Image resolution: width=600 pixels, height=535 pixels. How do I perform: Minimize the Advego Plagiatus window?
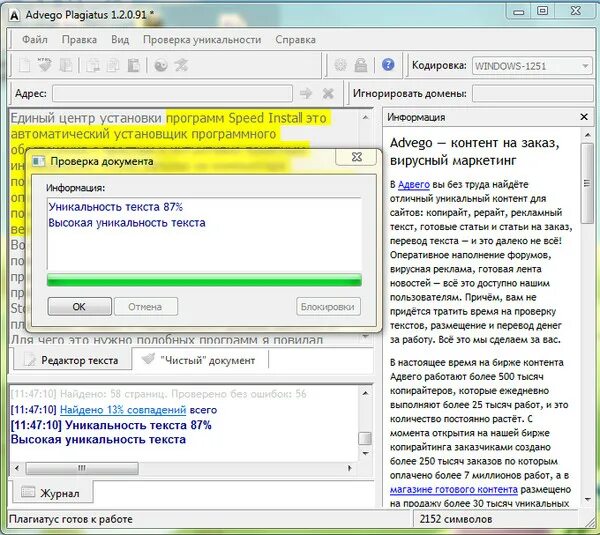(x=519, y=12)
